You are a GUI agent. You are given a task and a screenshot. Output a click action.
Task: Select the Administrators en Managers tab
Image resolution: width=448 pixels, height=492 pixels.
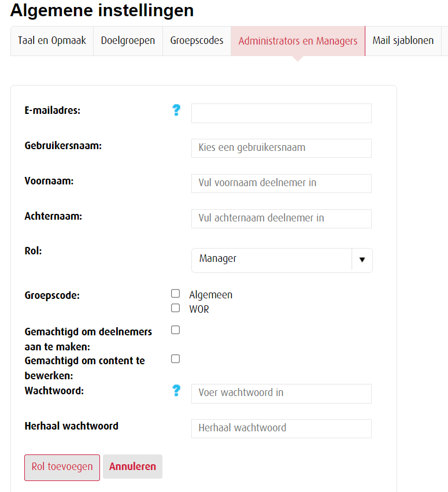[298, 42]
